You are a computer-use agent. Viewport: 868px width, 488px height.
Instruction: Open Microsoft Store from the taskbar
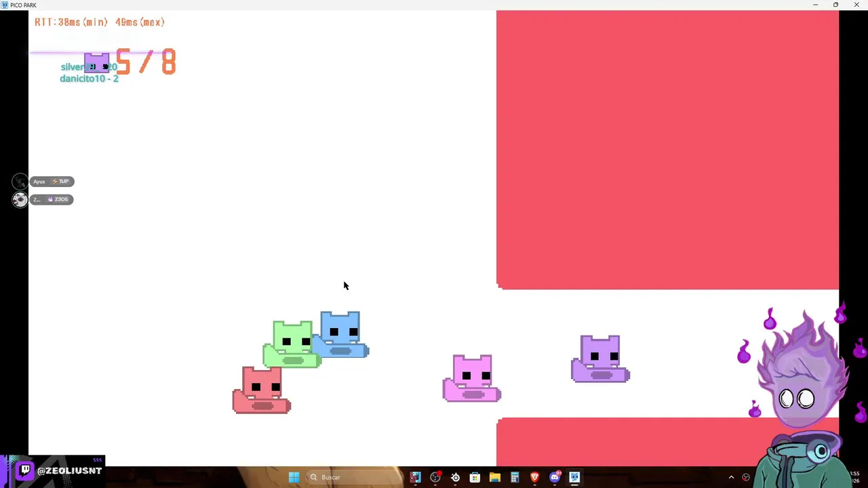(x=475, y=477)
